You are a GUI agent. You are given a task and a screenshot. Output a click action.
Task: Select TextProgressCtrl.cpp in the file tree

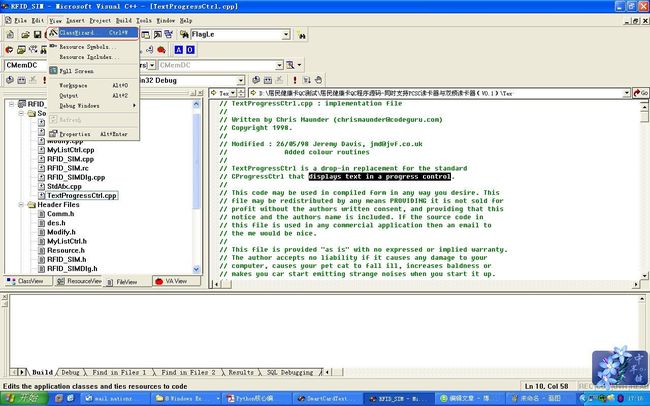(x=82, y=195)
